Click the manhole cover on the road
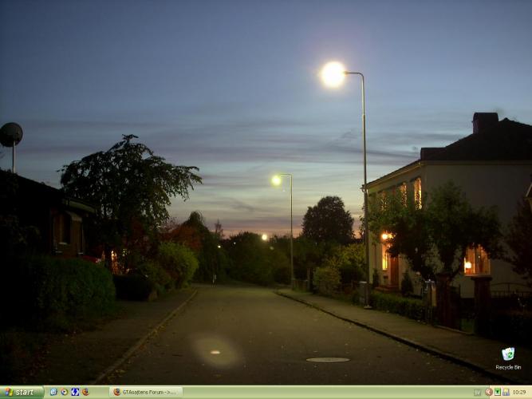Screen dimensions: 532x399 [x=328, y=360]
